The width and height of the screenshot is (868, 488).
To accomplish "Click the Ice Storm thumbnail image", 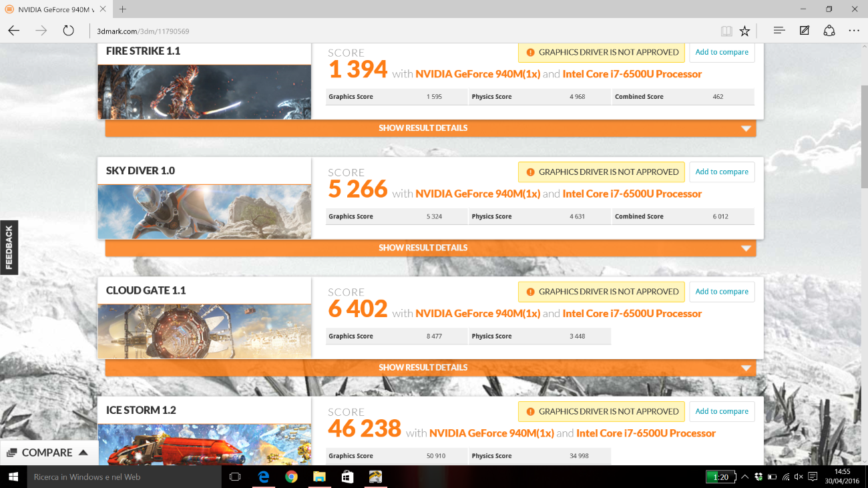I will point(204,445).
